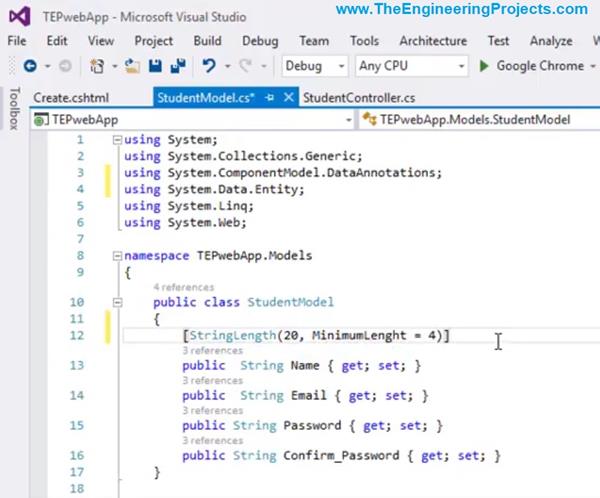Open the Debug menu
The width and height of the screenshot is (600, 498).
tap(260, 41)
